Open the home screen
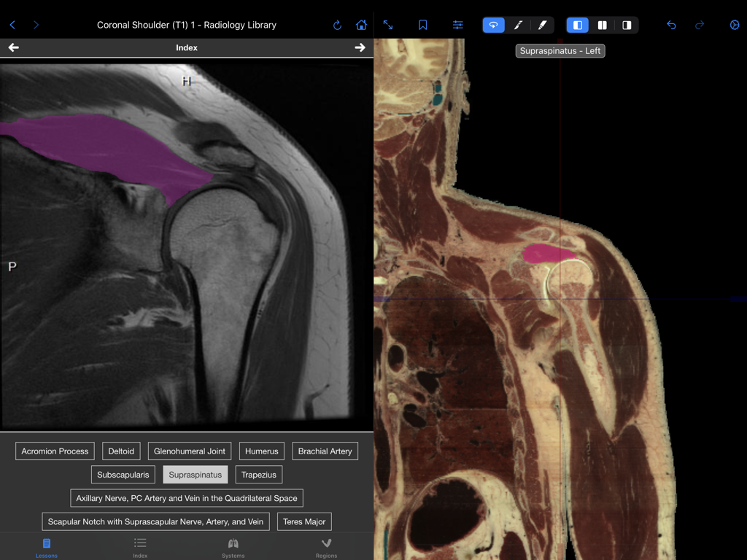Image resolution: width=747 pixels, height=560 pixels. click(x=360, y=25)
